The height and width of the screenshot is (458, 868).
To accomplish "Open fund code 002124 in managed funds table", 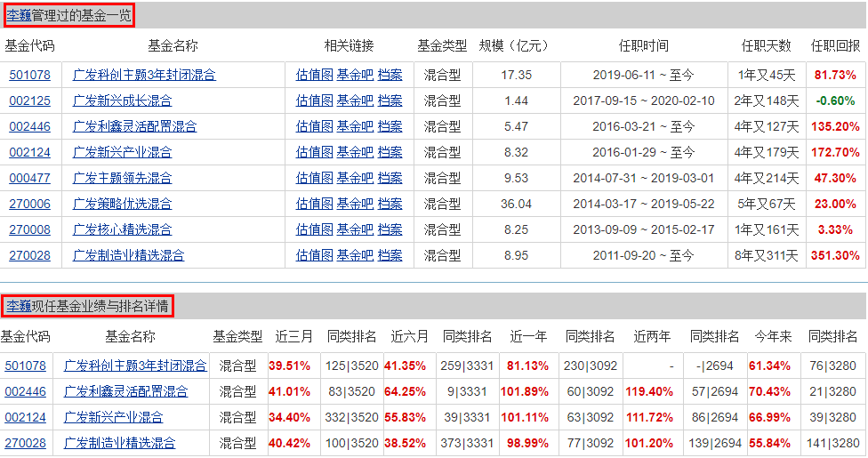I will coord(30,152).
